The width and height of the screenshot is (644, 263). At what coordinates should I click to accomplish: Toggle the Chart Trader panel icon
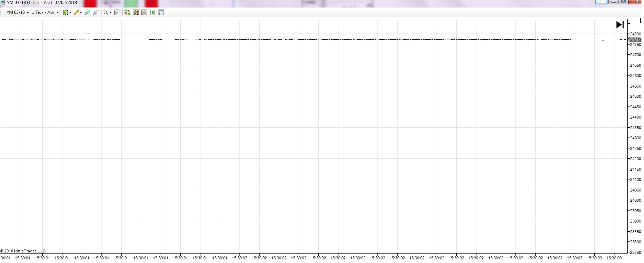coord(127,12)
